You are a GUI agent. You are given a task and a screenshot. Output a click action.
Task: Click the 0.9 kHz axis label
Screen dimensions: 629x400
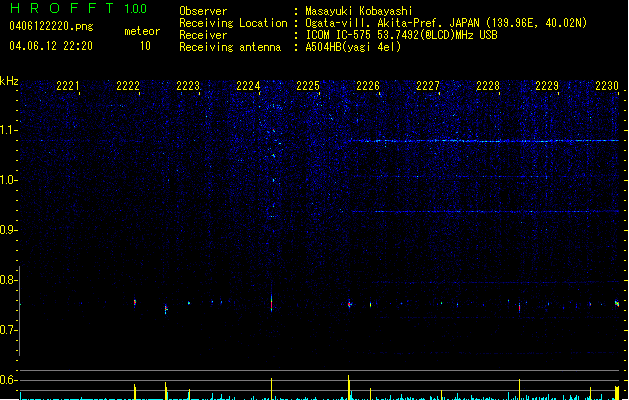[x=8, y=230]
